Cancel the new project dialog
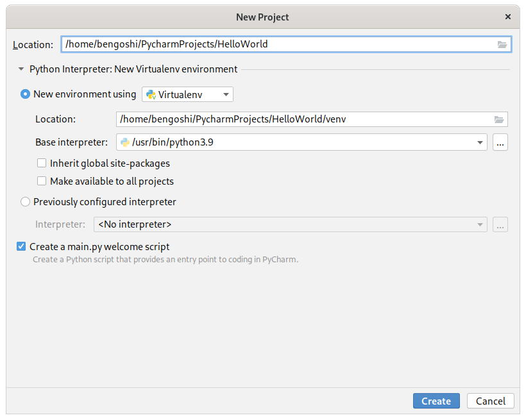Screen dimensions: 526x420 [x=490, y=401]
